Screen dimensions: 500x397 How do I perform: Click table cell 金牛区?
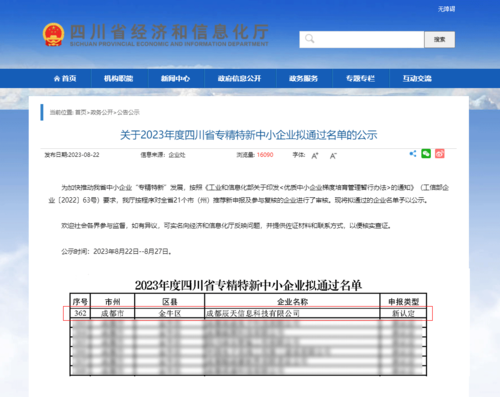tap(170, 313)
